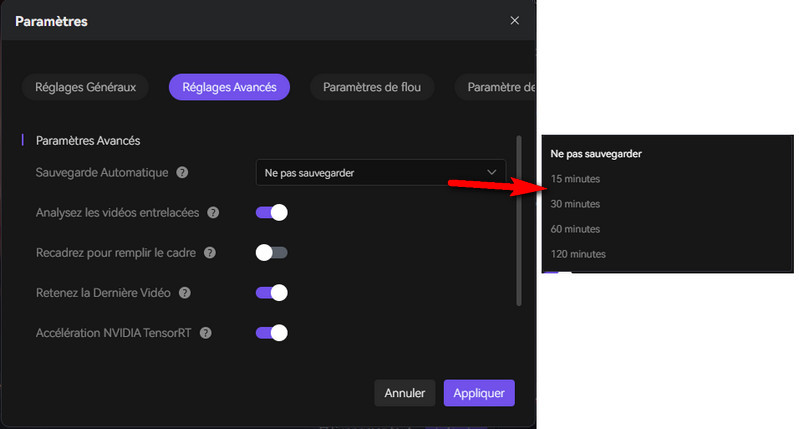Click the Paramètres Avancés section heading
The image size is (799, 429).
[x=88, y=141]
